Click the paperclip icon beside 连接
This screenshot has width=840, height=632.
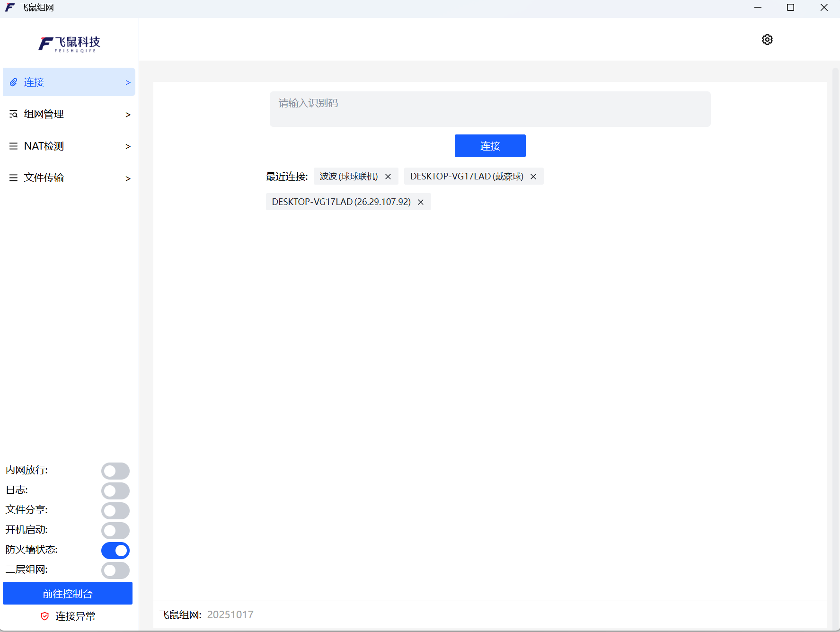click(x=14, y=82)
